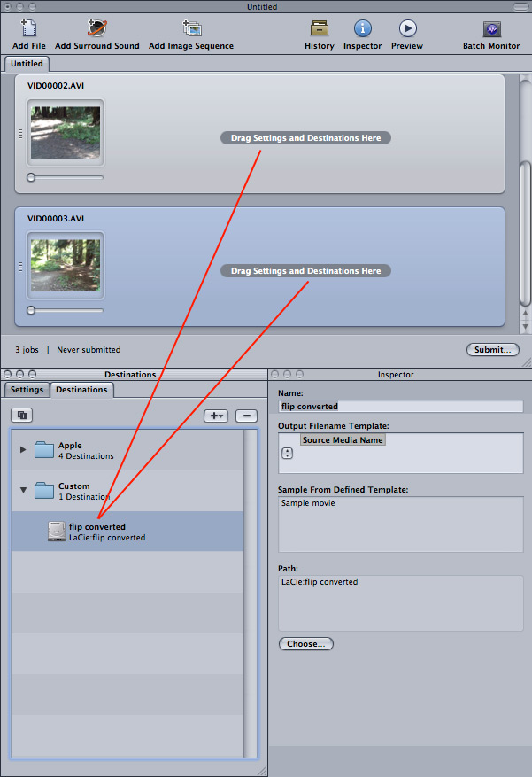Select the Custom folder icon
This screenshot has height=777, width=532.
click(44, 491)
